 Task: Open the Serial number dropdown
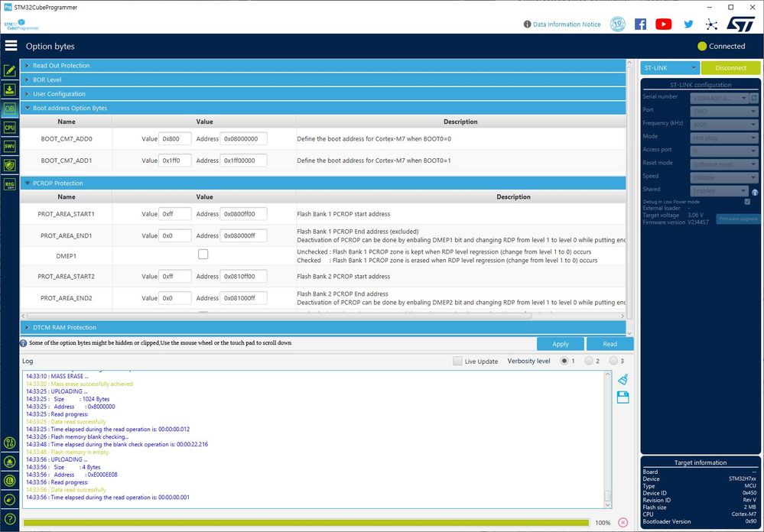(x=720, y=98)
